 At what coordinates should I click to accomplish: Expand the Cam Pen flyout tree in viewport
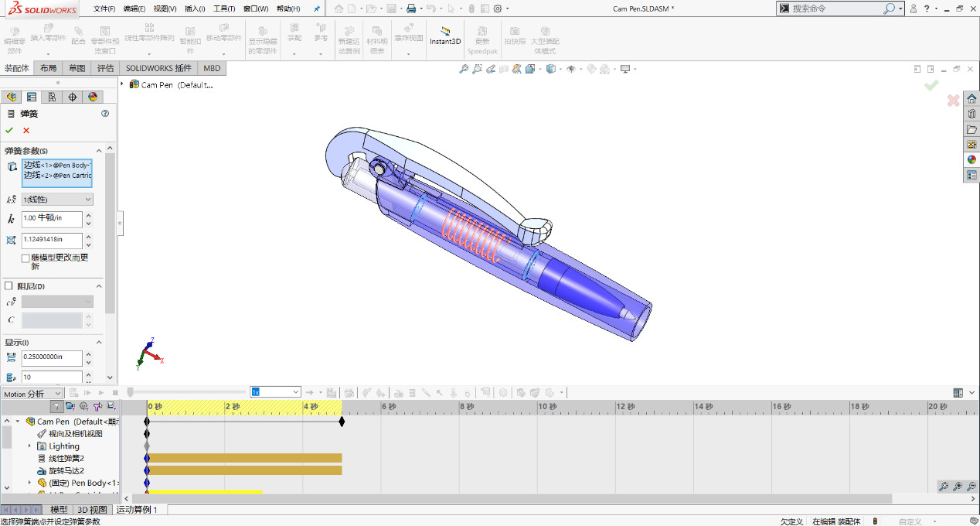pos(123,84)
